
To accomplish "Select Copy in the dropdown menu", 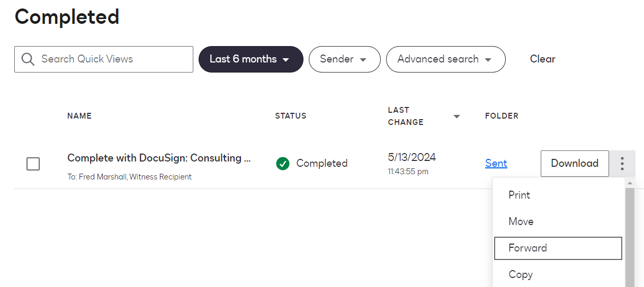I will pos(521,275).
